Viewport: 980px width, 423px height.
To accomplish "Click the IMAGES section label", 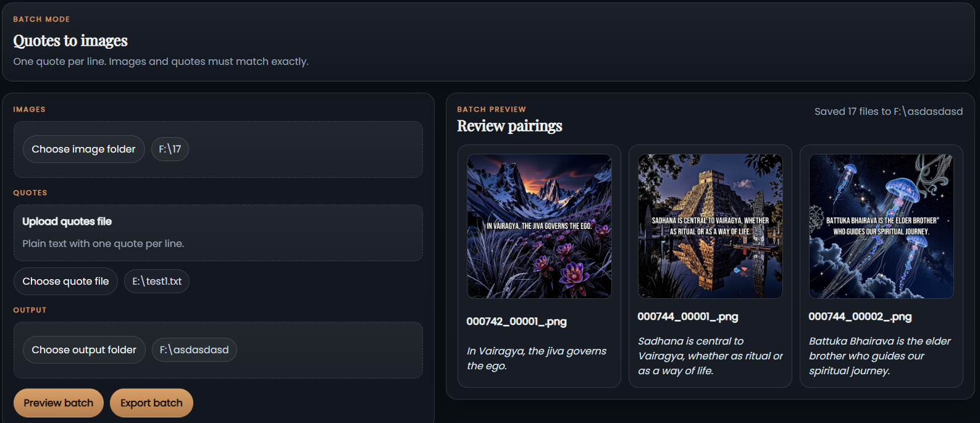I will pos(30,109).
